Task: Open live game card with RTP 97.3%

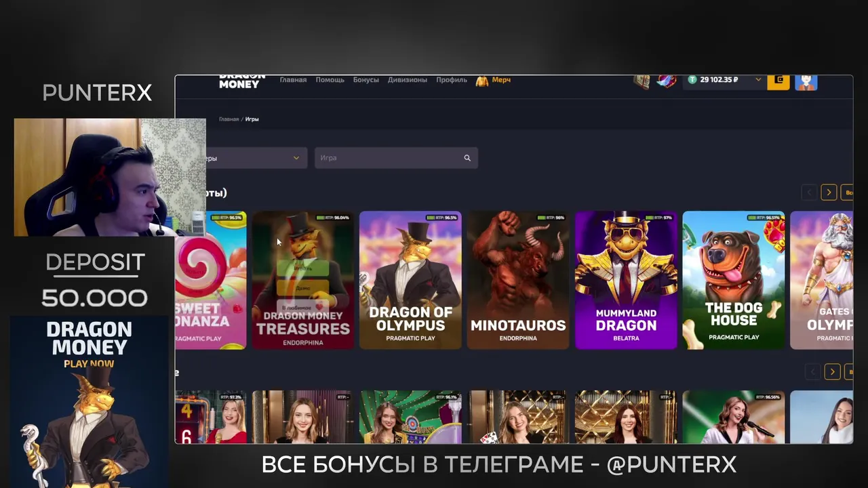Action: point(211,417)
